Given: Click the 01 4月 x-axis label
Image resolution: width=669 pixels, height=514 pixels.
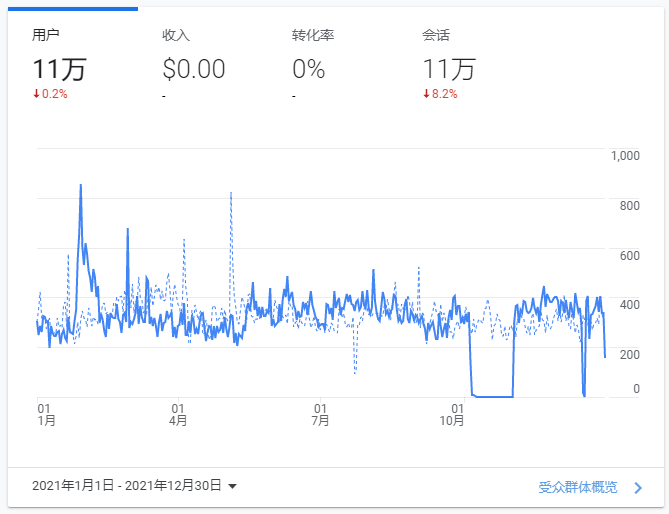Looking at the screenshot, I should click(178, 415).
